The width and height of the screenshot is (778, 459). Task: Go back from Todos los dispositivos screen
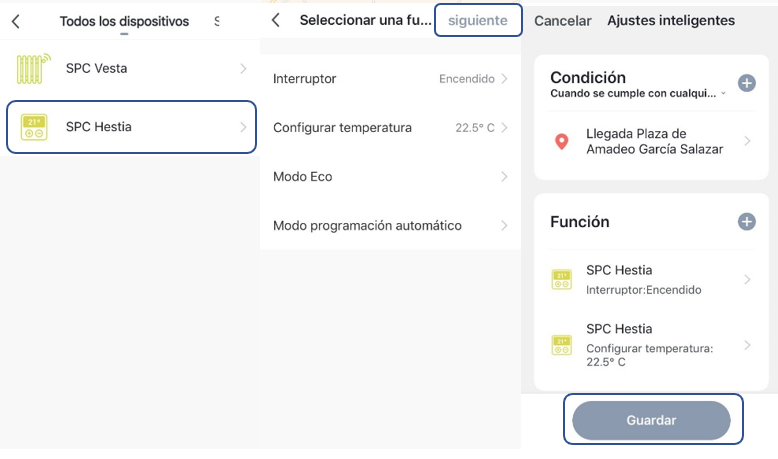tap(16, 21)
